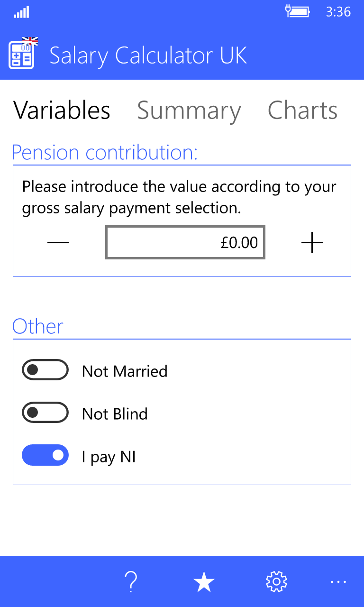
Task: Open settings via the gear icon
Action: (x=277, y=581)
